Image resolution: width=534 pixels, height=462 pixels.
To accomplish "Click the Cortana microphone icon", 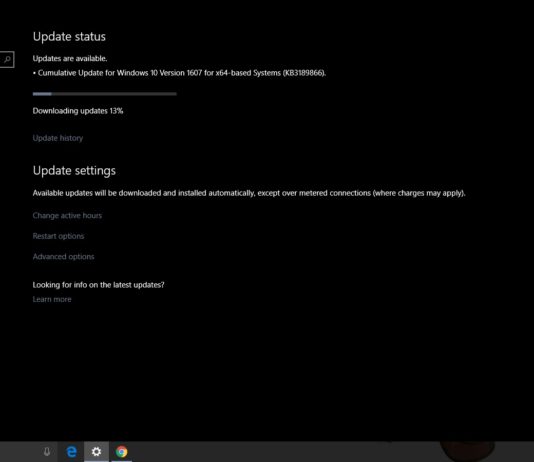I will coord(47,452).
